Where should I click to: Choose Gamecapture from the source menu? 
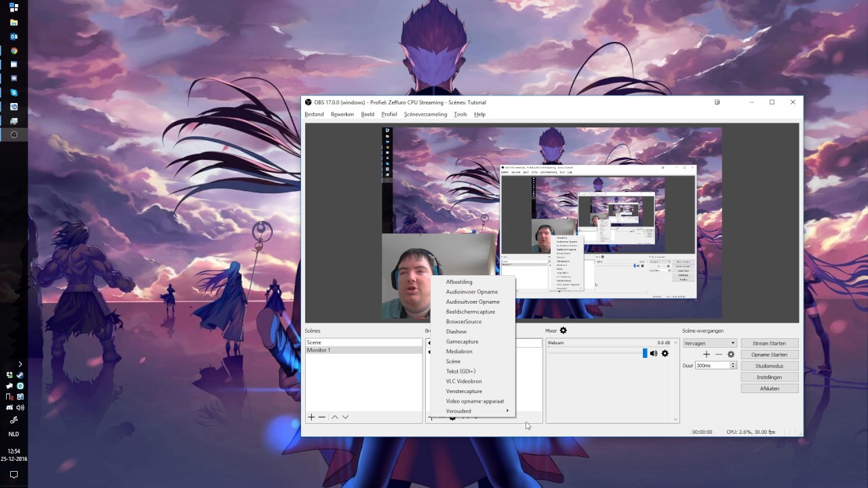(473, 342)
